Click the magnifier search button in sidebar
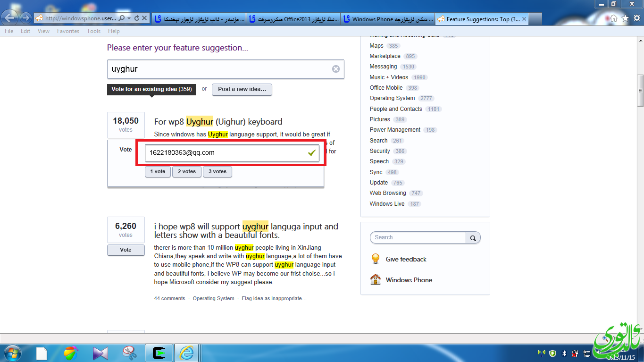The width and height of the screenshot is (644, 362). [473, 237]
